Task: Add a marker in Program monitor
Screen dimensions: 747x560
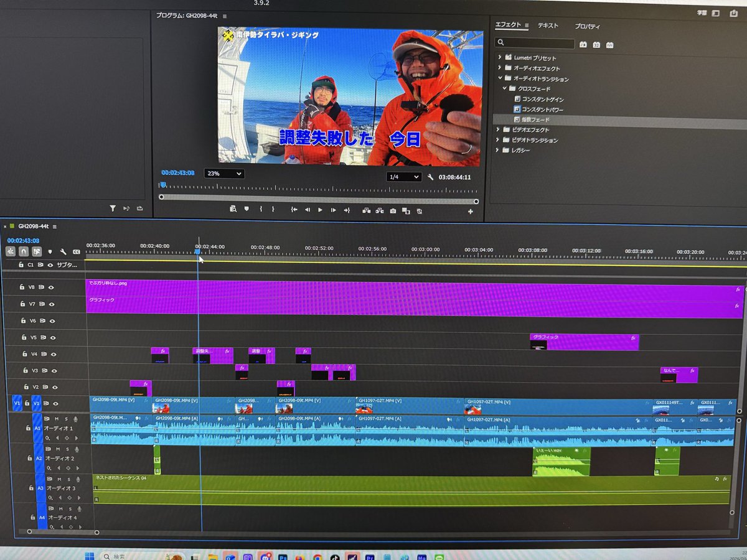Action: 247,209
